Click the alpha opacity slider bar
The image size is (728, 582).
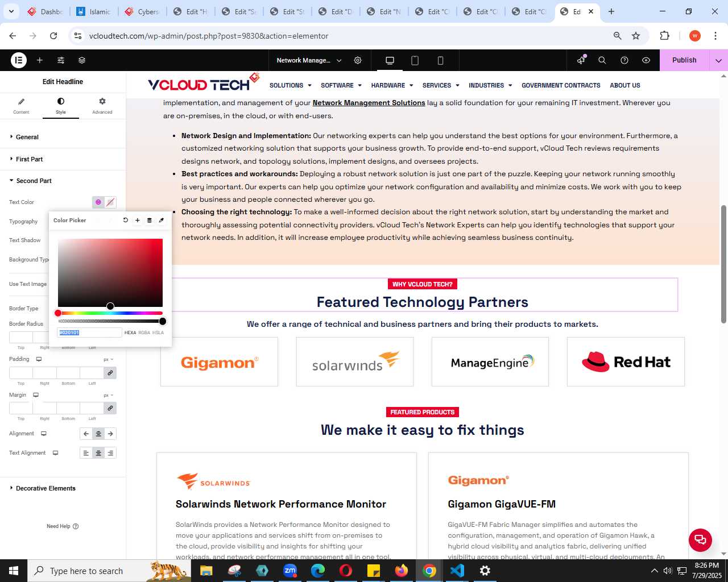110,321
